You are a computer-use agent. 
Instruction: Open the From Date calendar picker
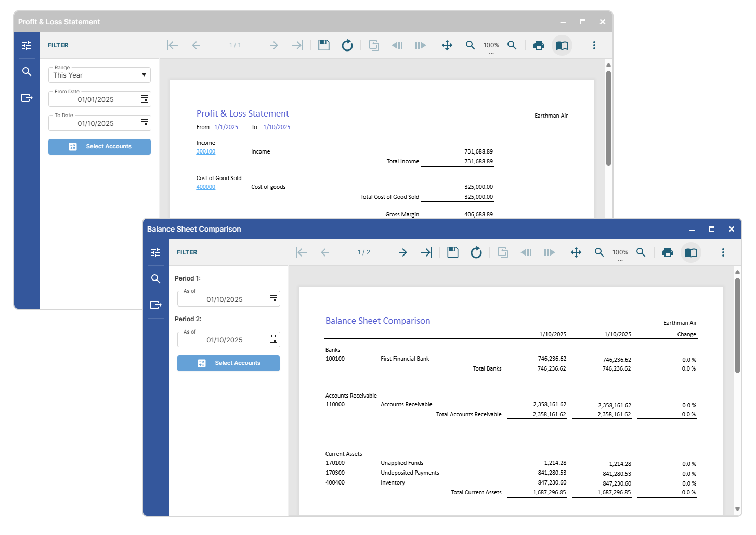144,98
